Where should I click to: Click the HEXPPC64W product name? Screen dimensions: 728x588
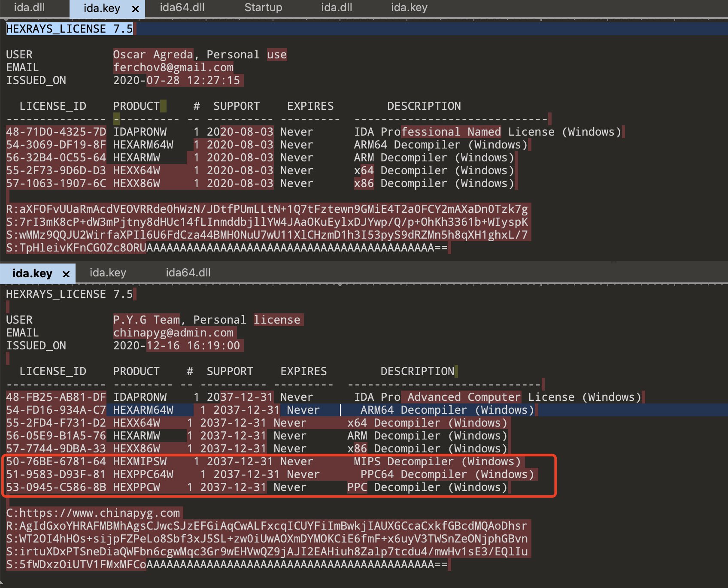pos(143,474)
